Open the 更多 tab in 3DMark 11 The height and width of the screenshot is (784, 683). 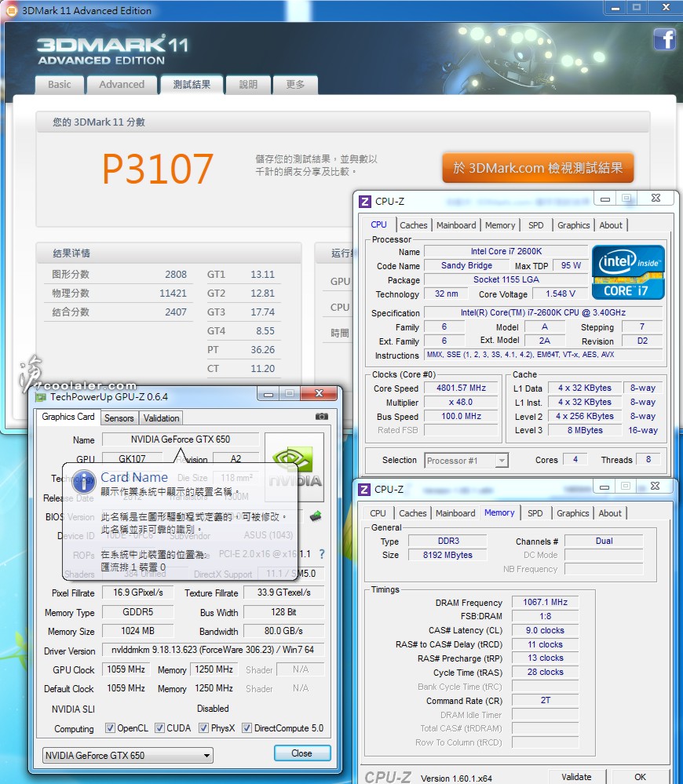(x=295, y=85)
